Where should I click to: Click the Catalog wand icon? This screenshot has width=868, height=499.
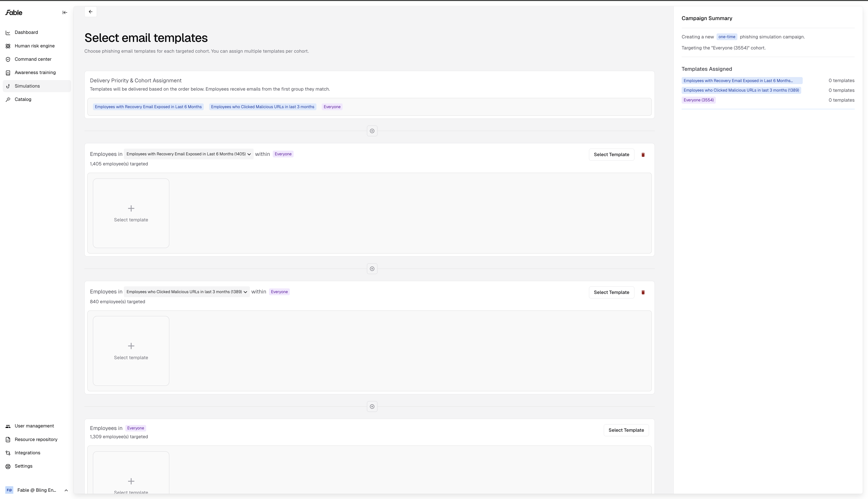[8, 99]
